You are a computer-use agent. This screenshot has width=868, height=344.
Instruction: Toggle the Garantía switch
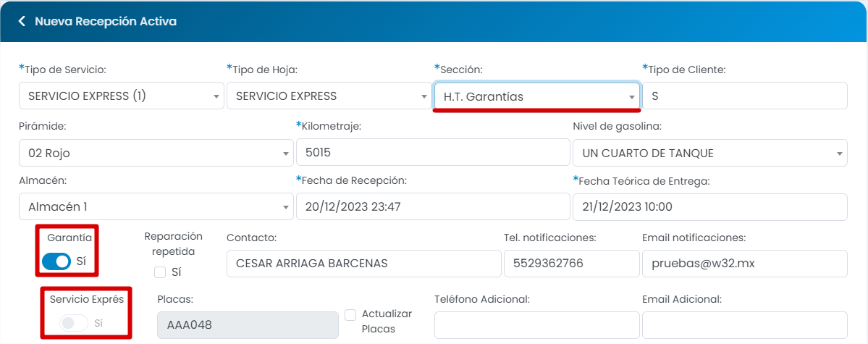[56, 261]
